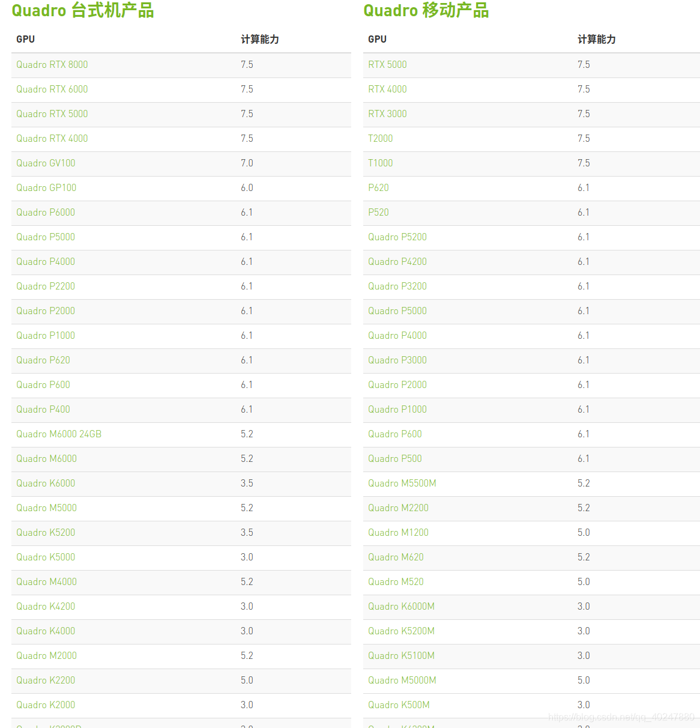Open the Quadro K4200 link
Viewport: 700px width, 728px height.
[46, 607]
